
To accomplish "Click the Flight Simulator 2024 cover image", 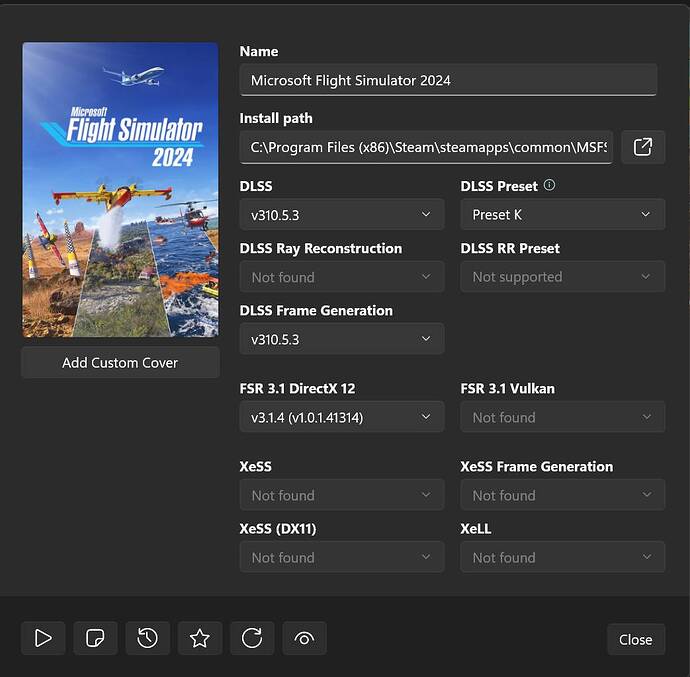I will click(120, 190).
